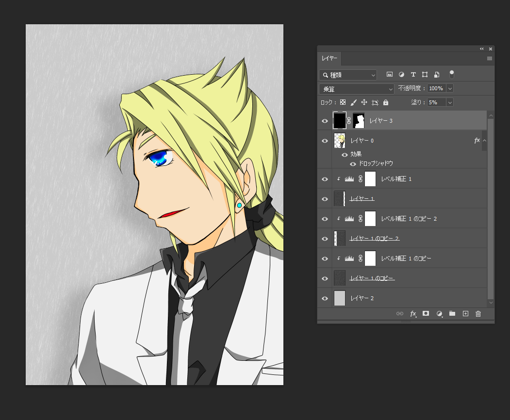The image size is (510, 420).
Task: Delete the layer using the trash icon
Action: pyautogui.click(x=478, y=314)
